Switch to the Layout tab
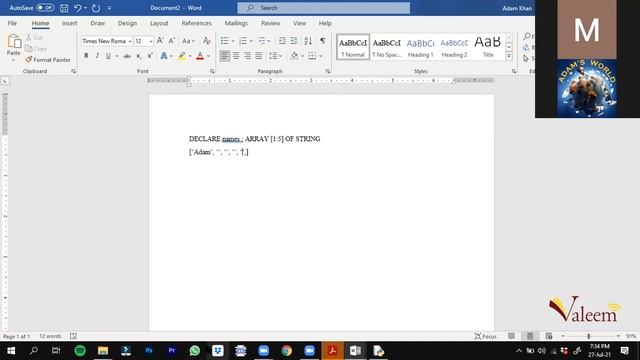The width and height of the screenshot is (640, 360). 159,23
